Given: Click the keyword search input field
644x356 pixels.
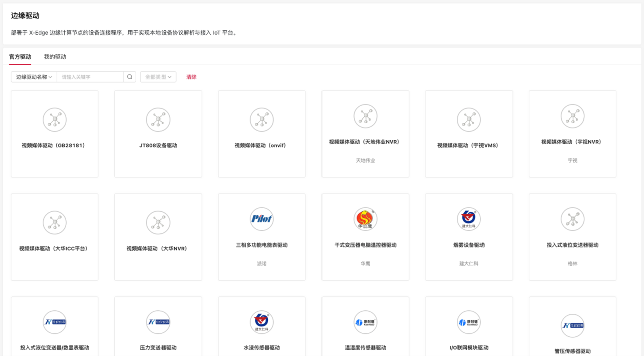Looking at the screenshot, I should (90, 77).
